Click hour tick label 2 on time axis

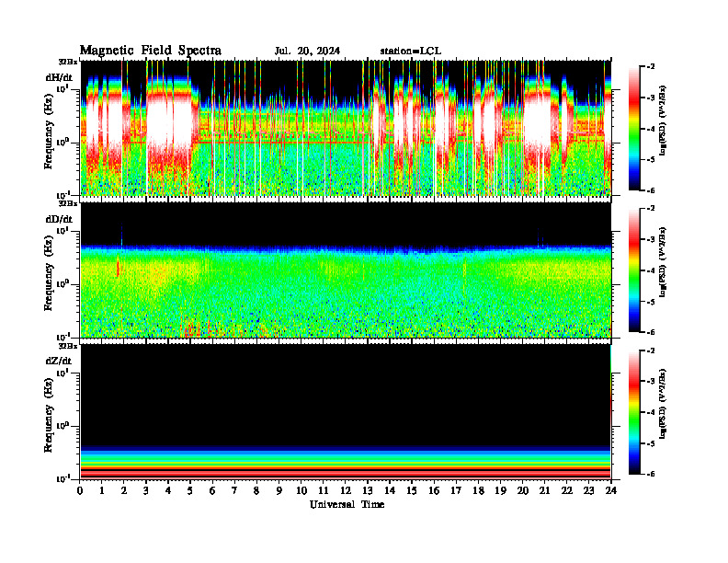pyautogui.click(x=124, y=490)
